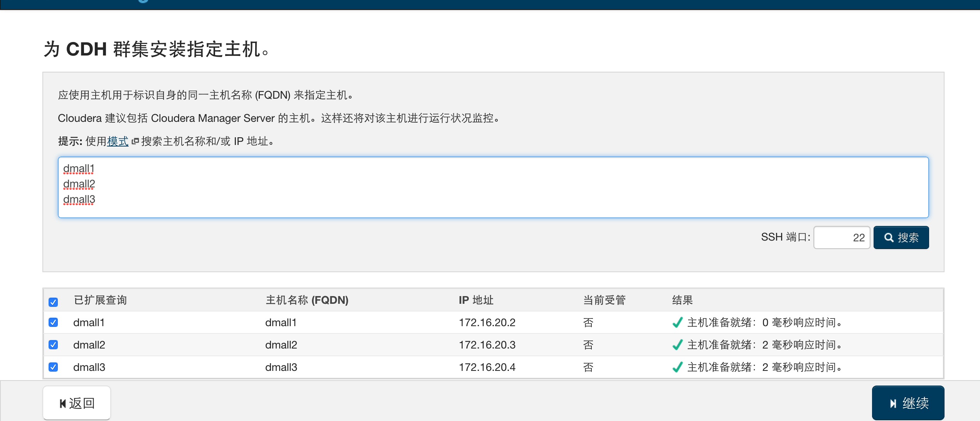The height and width of the screenshot is (421, 980).
Task: Click the dmall2 host ready result text
Action: pos(765,345)
